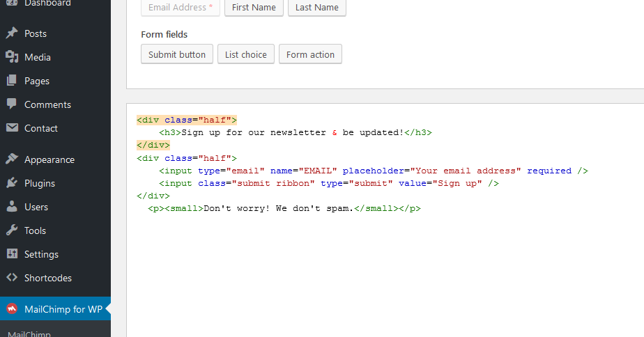This screenshot has height=337, width=644.
Task: Add the Submit button form field
Action: coord(177,54)
